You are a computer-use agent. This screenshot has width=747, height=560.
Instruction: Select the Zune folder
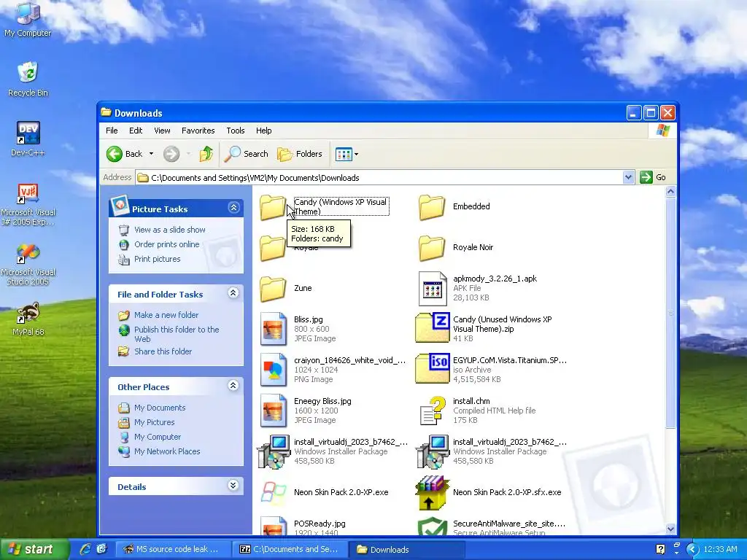click(285, 289)
